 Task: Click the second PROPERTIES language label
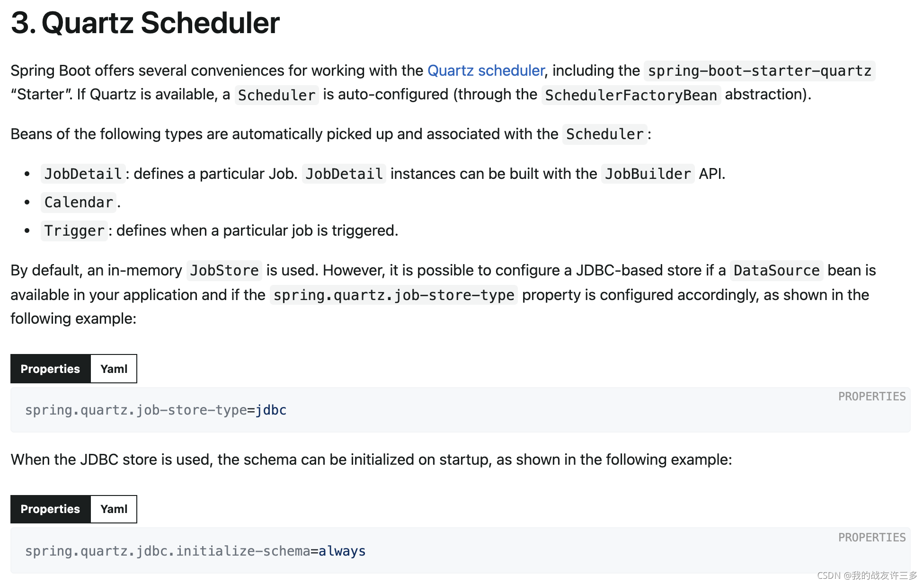coord(871,538)
